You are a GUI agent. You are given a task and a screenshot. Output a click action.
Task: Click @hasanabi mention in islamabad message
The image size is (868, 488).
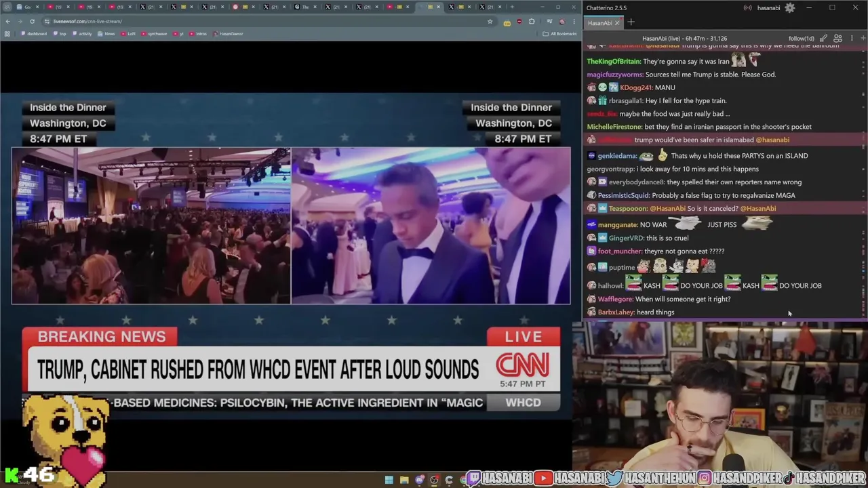772,140
